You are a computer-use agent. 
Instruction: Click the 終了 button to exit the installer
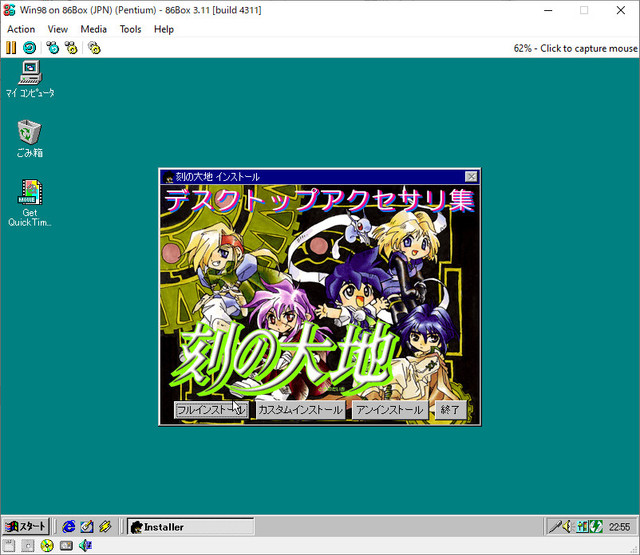[x=451, y=410]
